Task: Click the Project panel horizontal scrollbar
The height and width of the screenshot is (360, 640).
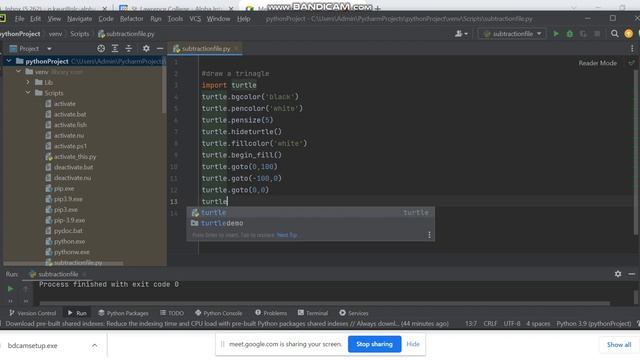Action: [63, 264]
